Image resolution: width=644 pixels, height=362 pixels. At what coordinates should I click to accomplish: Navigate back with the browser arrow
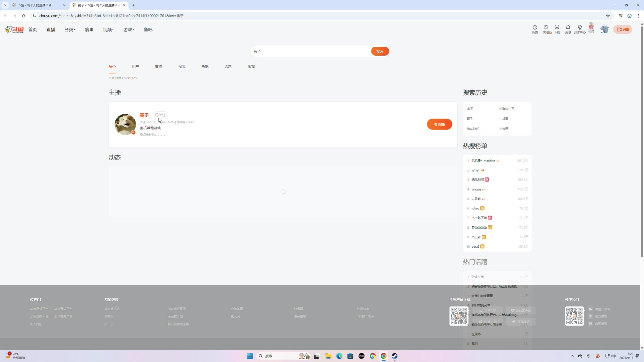[6, 16]
